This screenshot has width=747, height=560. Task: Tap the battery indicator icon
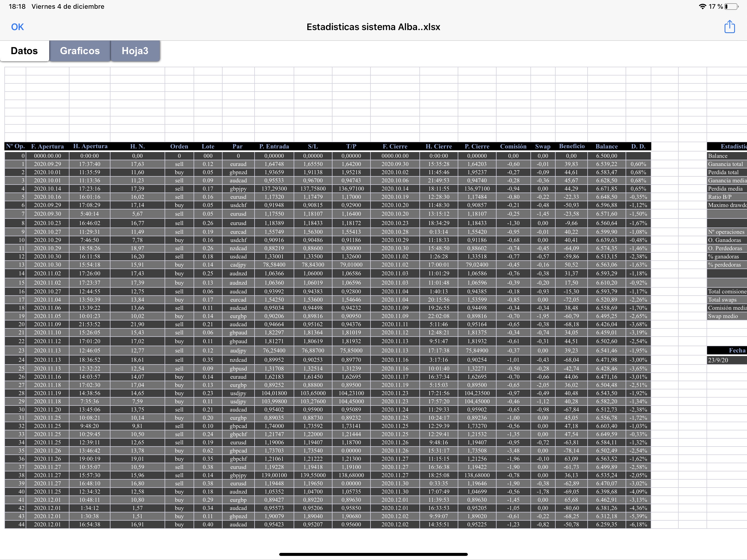click(731, 6)
